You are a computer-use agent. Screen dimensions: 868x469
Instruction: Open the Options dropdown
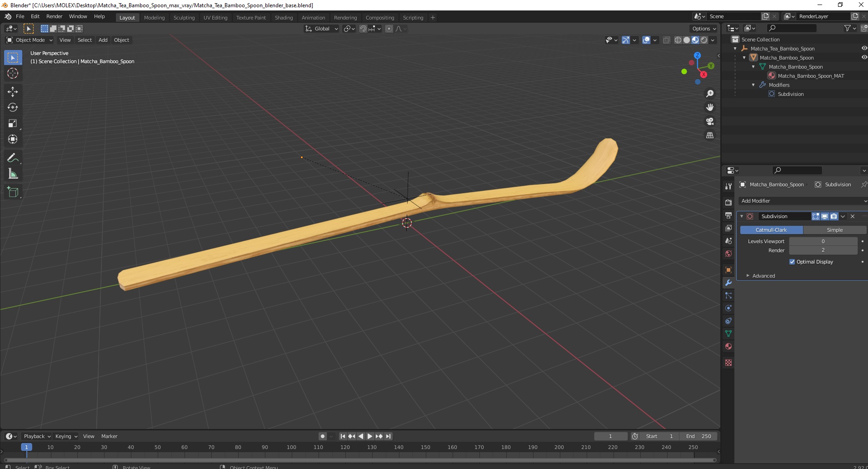pyautogui.click(x=704, y=29)
